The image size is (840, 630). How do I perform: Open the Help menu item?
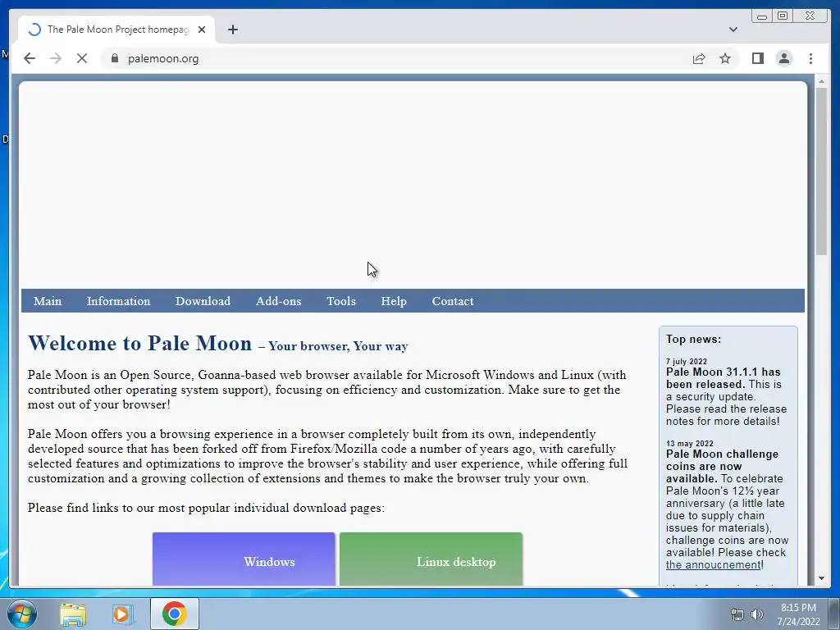coord(394,301)
